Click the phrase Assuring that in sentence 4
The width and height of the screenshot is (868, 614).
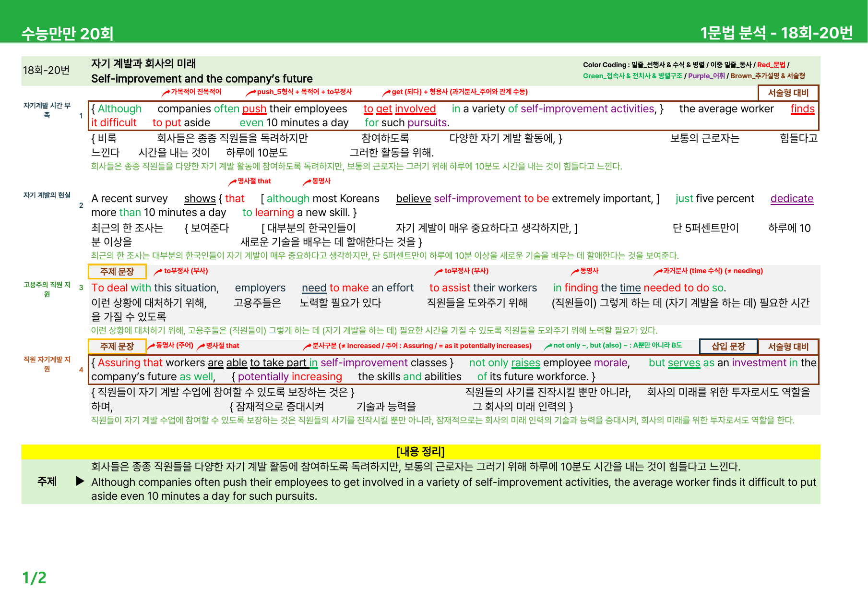pyautogui.click(x=130, y=363)
